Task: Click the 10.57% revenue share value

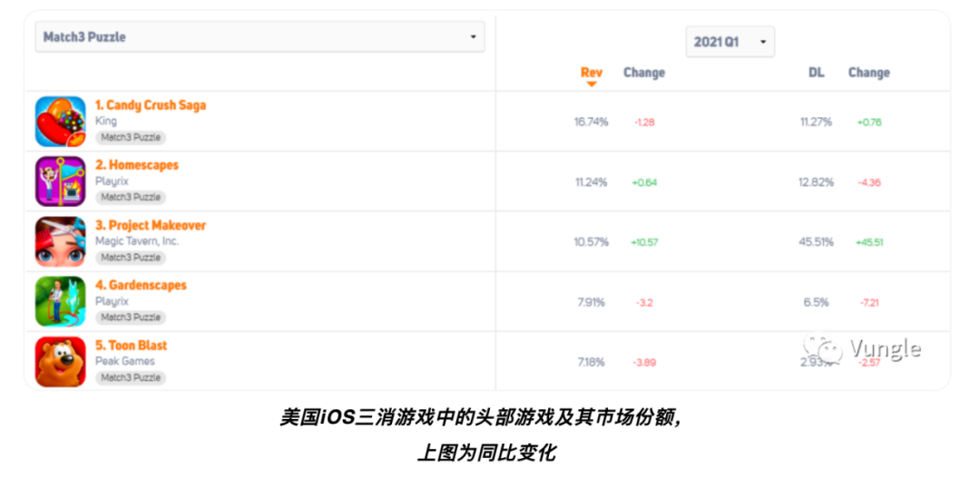Action: [592, 242]
